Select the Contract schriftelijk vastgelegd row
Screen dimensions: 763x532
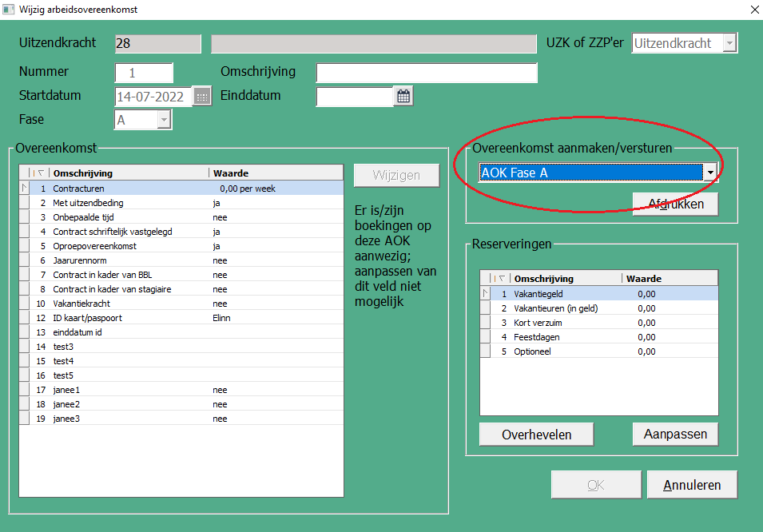(181, 232)
